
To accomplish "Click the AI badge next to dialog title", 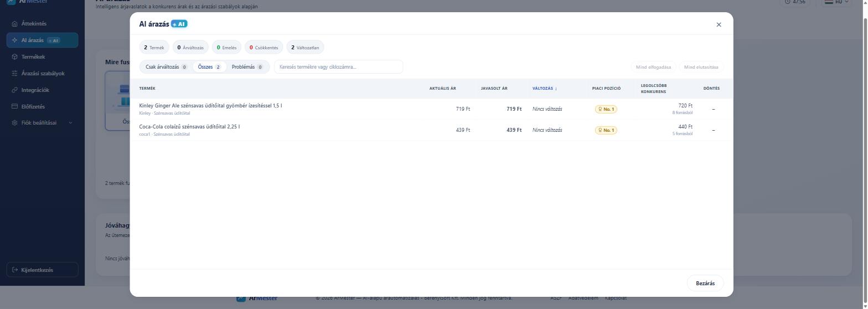I will (179, 24).
